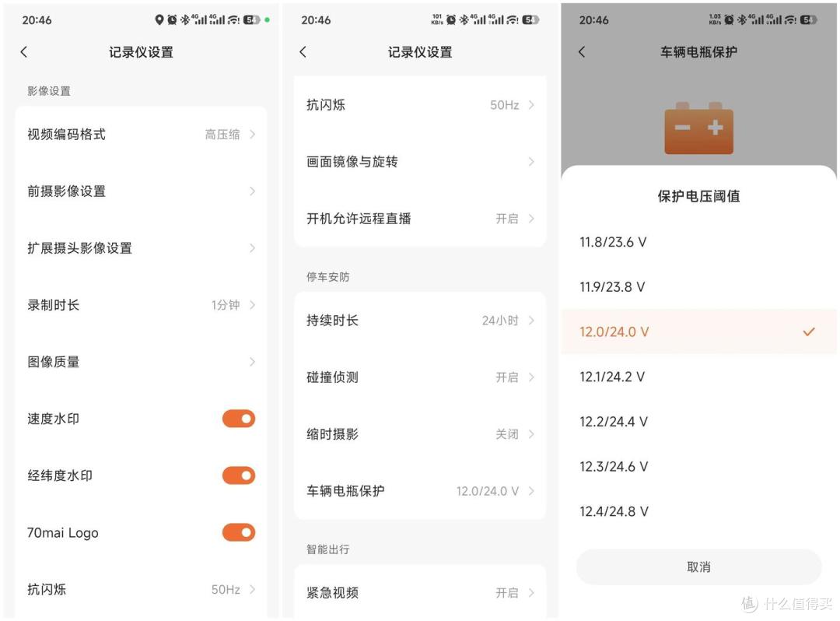The height and width of the screenshot is (621, 840).
Task: Go back from middle recorder settings screen
Action: coord(303,52)
